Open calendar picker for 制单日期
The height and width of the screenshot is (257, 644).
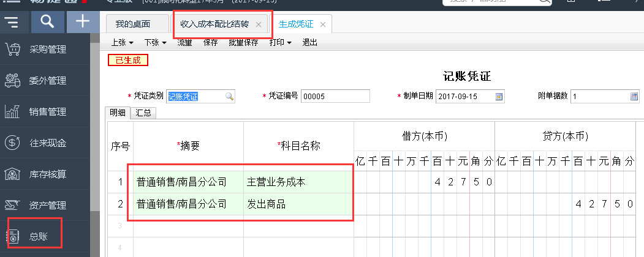click(x=499, y=97)
